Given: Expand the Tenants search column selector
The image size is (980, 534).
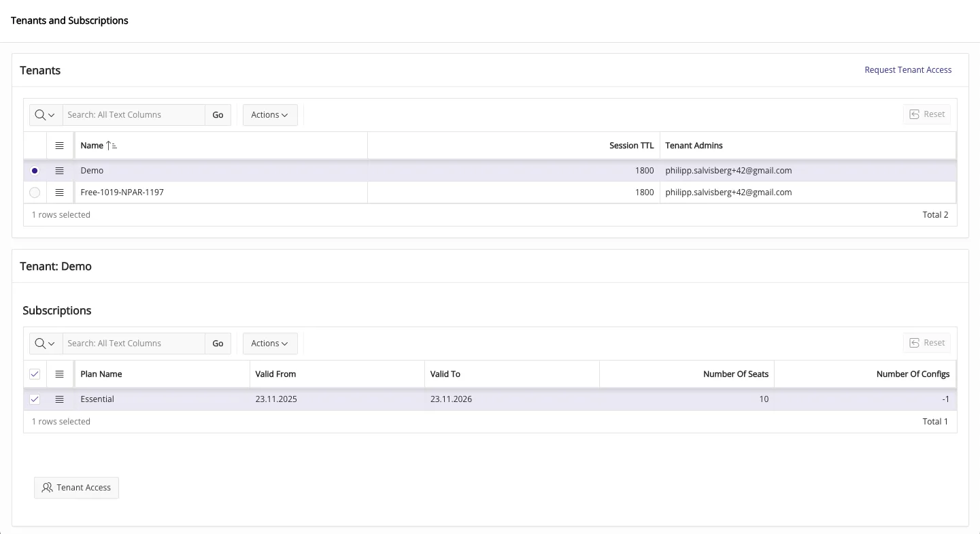Looking at the screenshot, I should (x=45, y=115).
